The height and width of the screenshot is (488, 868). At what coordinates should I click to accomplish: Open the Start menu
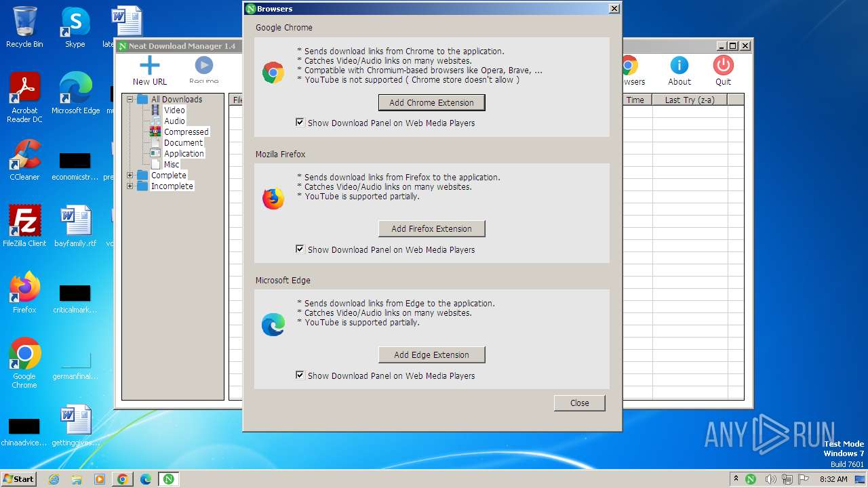coord(19,479)
